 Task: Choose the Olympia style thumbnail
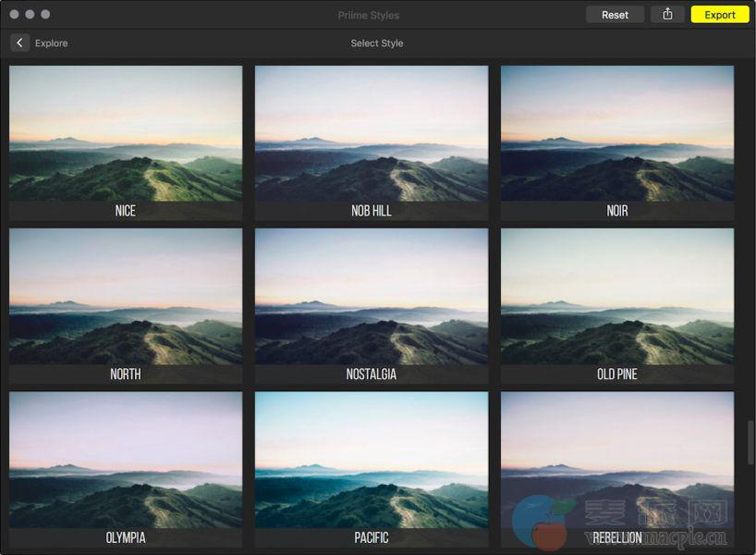(126, 461)
